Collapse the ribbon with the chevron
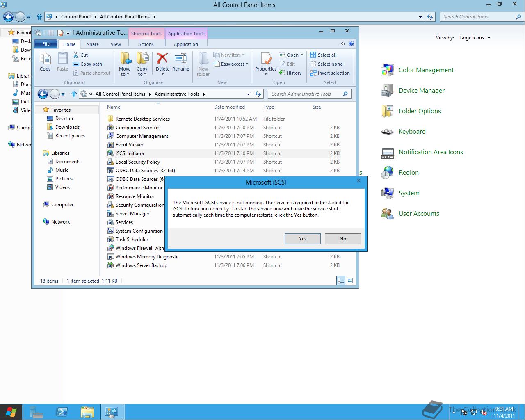The width and height of the screenshot is (525, 420). tap(342, 44)
